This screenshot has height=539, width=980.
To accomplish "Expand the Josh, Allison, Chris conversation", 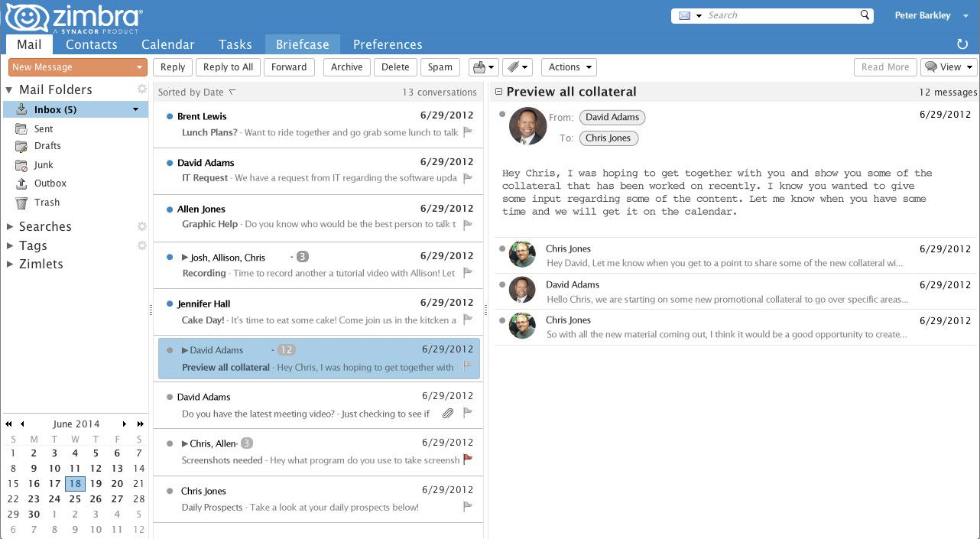I will (x=183, y=256).
